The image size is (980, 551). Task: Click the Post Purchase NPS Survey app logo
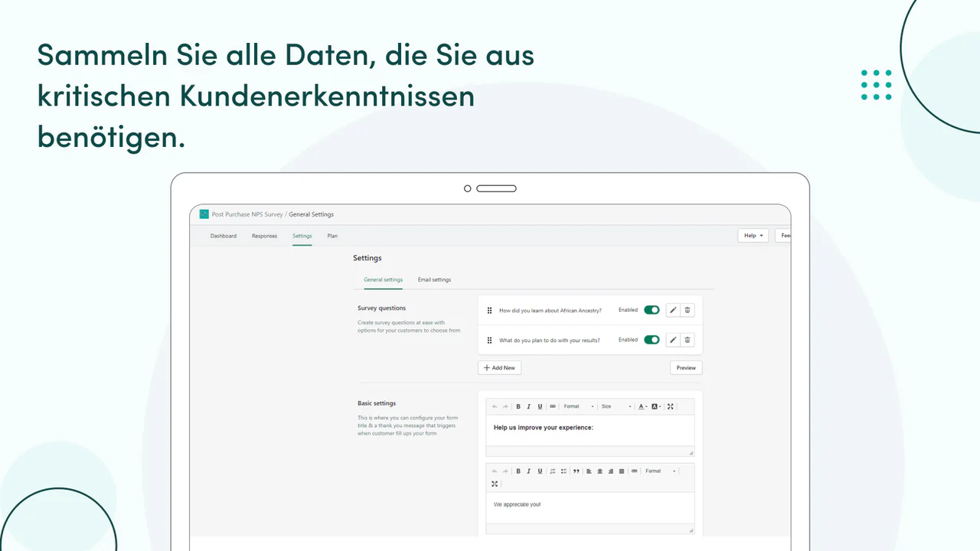(x=204, y=214)
